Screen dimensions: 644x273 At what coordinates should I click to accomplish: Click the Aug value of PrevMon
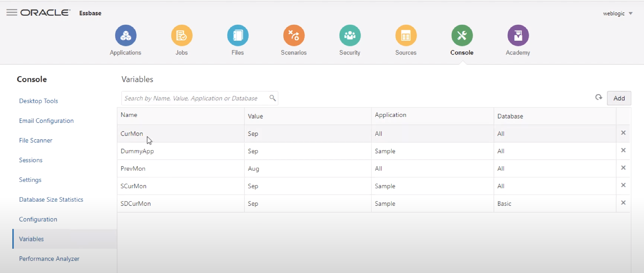253,169
